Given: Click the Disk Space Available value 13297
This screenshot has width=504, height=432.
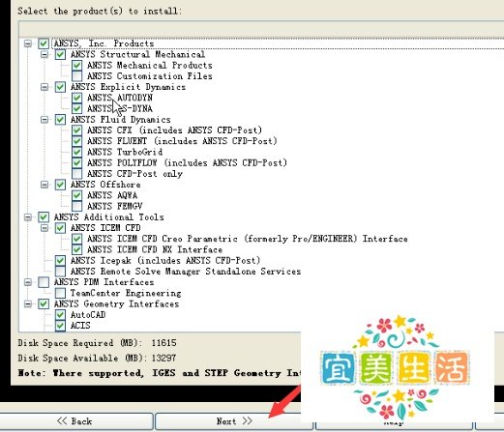Looking at the screenshot, I should [163, 358].
